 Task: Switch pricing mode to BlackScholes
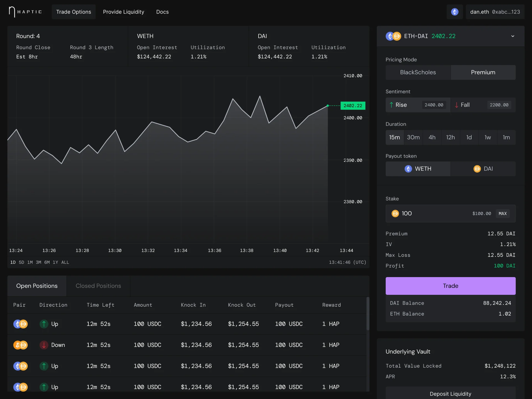coord(418,72)
